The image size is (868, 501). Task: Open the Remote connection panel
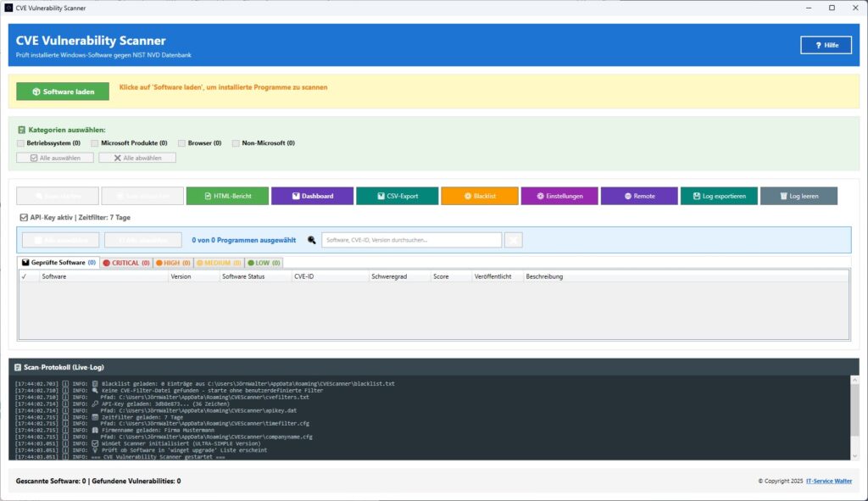point(639,196)
